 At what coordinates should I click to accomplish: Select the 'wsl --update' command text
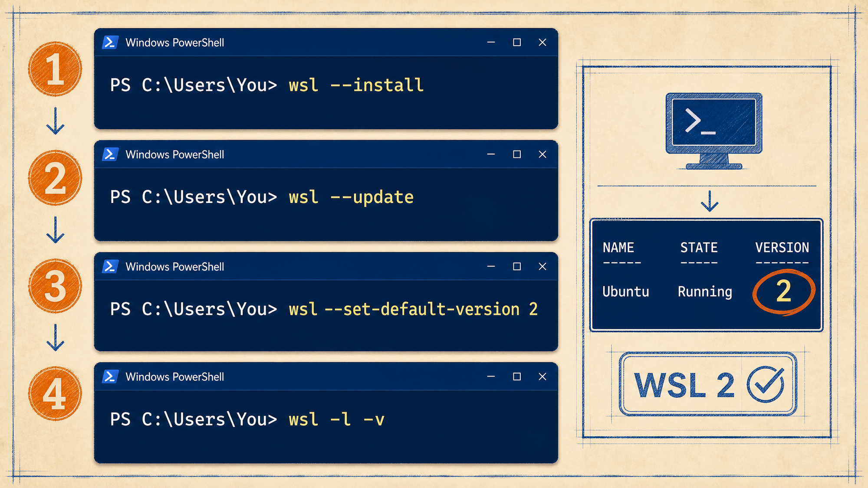pyautogui.click(x=351, y=197)
